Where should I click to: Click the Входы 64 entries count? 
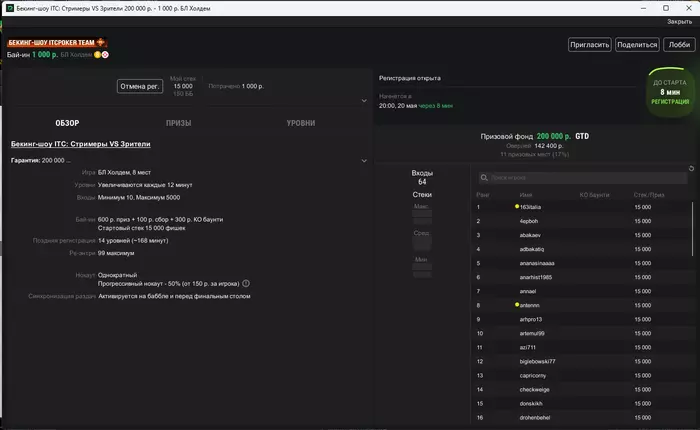point(422,177)
